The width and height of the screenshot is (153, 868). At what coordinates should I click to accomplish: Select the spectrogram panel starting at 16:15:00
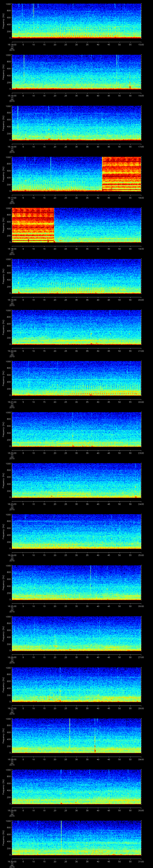[76, 72]
